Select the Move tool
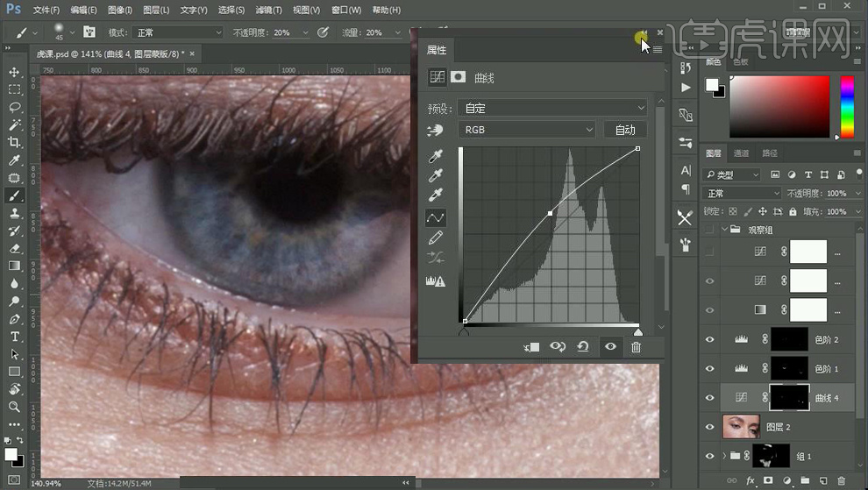 [x=15, y=72]
